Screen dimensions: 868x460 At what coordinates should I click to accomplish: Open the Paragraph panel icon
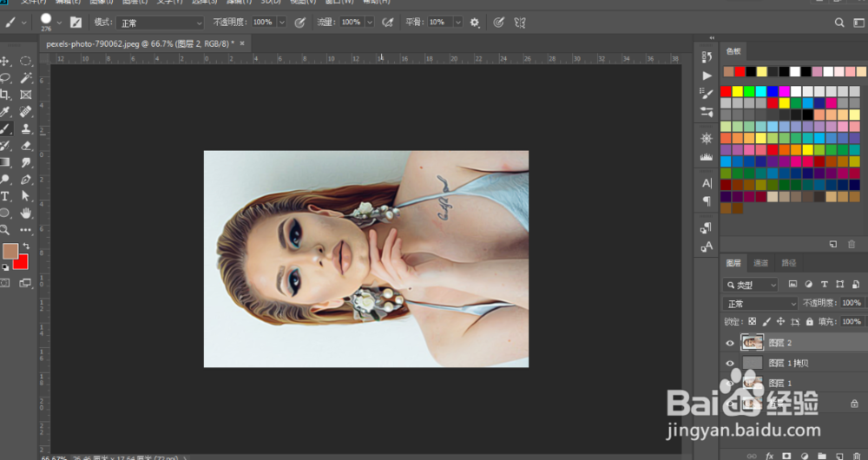(707, 200)
